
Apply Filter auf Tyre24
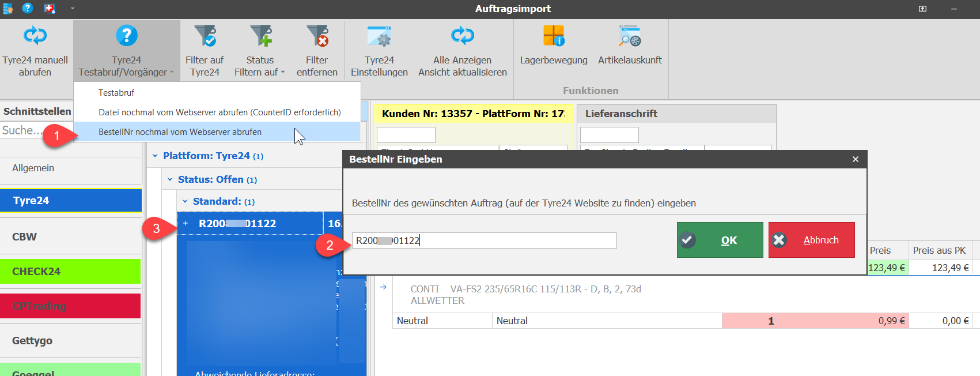(205, 51)
